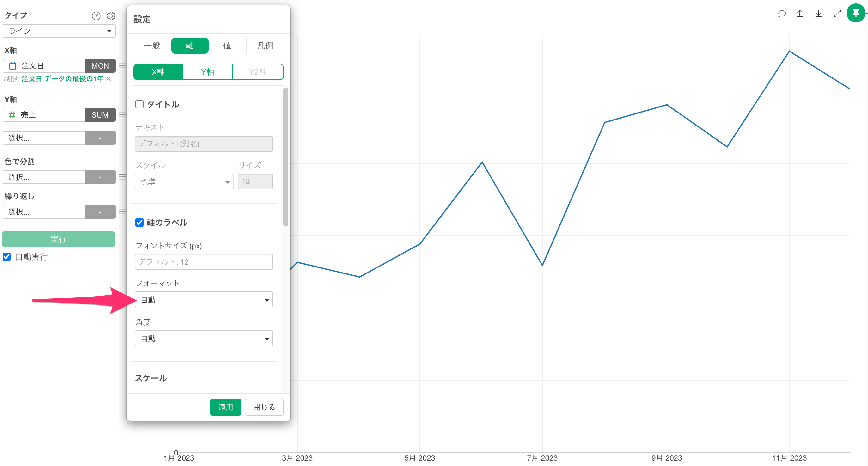Remove the 注文日 limit filter

(x=108, y=78)
